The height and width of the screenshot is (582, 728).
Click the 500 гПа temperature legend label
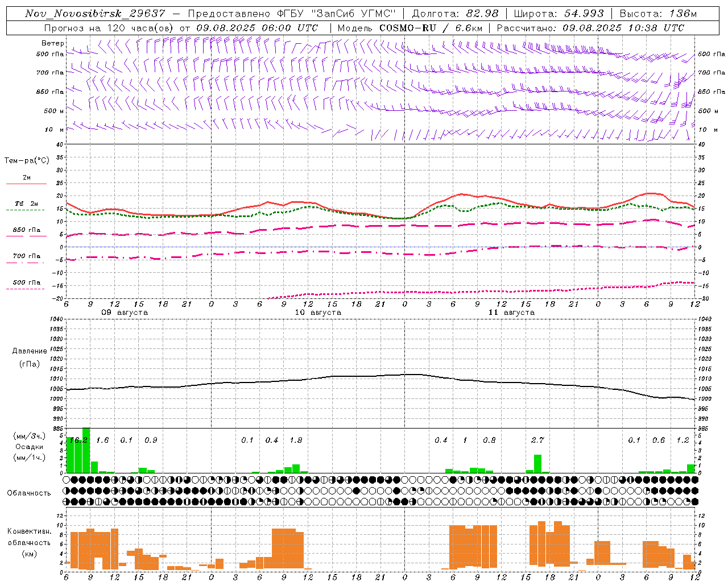coord(27,282)
